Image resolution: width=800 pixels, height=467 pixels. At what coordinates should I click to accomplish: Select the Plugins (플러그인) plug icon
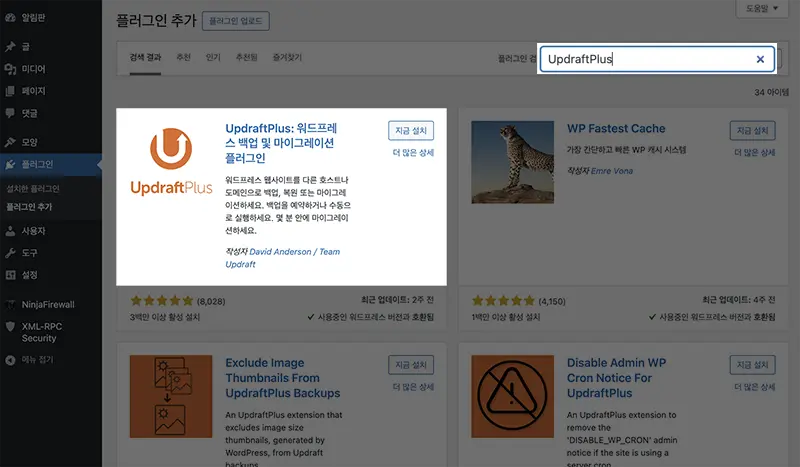10,164
